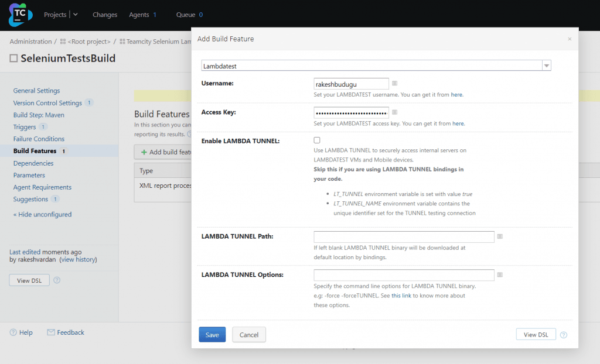Open the Lambdatest build feature dropdown
This screenshot has height=364, width=600.
point(546,66)
